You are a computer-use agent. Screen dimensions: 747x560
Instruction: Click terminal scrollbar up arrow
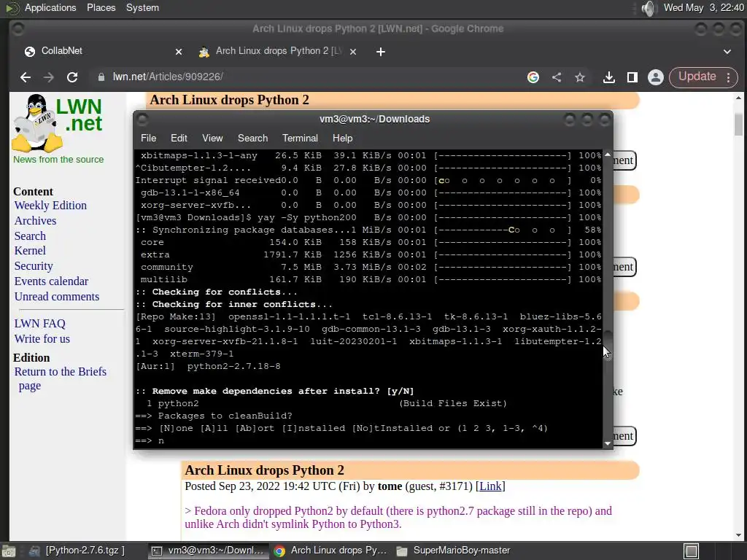607,155
